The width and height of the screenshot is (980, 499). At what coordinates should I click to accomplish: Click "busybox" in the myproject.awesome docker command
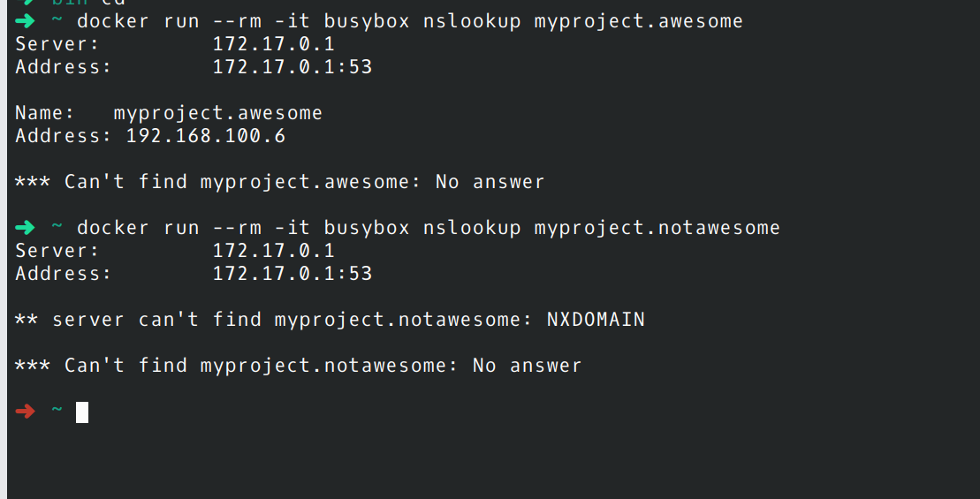click(x=367, y=21)
